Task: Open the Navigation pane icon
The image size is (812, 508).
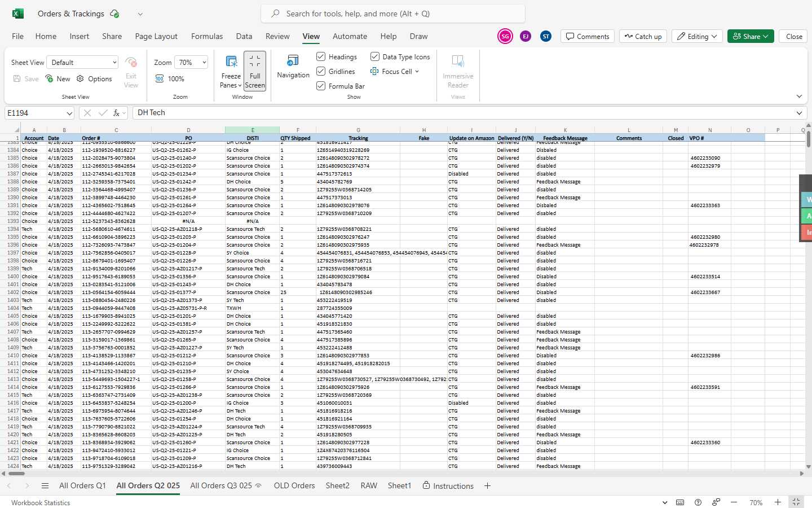Action: coord(293,60)
